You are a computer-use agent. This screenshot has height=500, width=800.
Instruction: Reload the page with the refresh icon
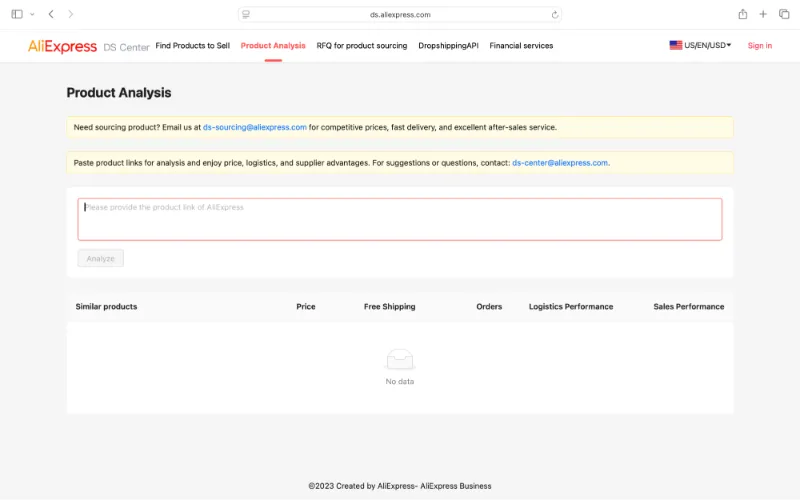555,15
